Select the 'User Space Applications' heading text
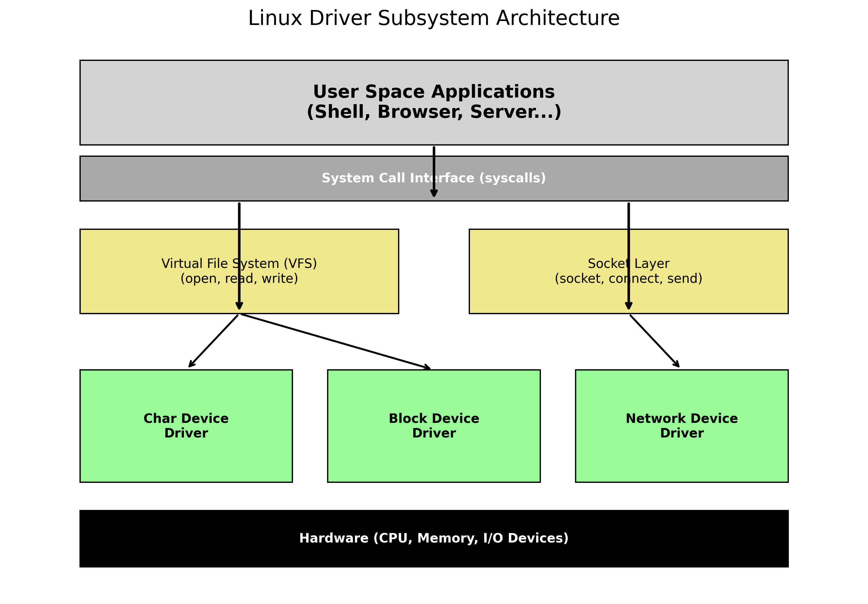This screenshot has height=604, width=868. [434, 92]
